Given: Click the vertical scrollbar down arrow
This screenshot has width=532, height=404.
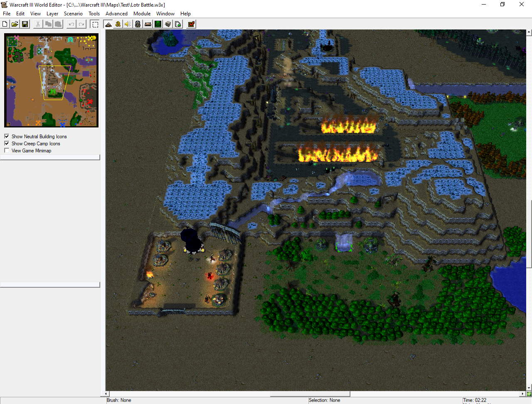Looking at the screenshot, I should click(x=529, y=388).
